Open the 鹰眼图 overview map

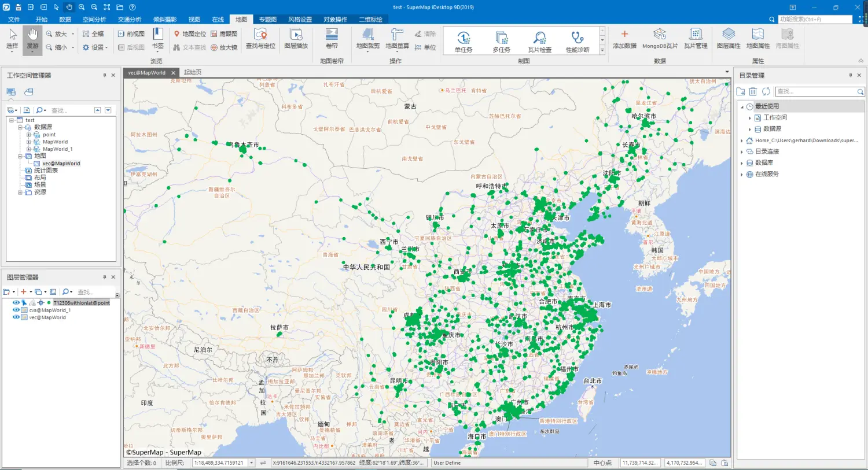click(224, 34)
